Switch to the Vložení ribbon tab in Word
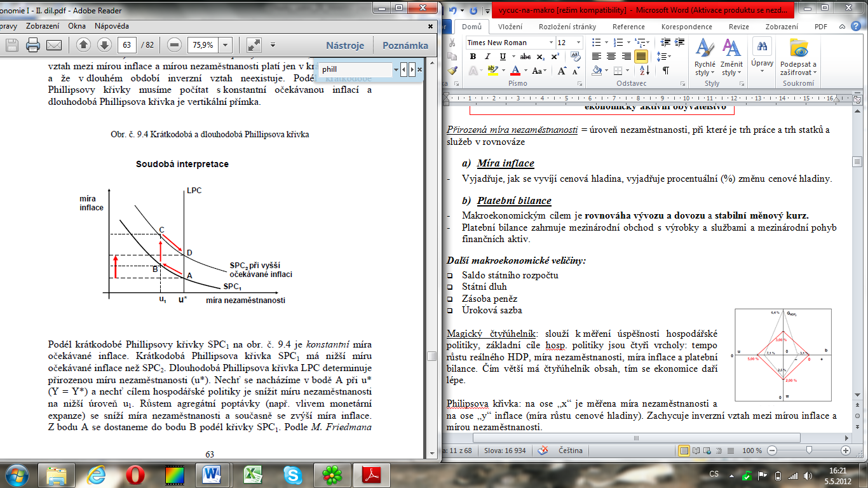Viewport: 868px width, 488px height. (x=510, y=27)
